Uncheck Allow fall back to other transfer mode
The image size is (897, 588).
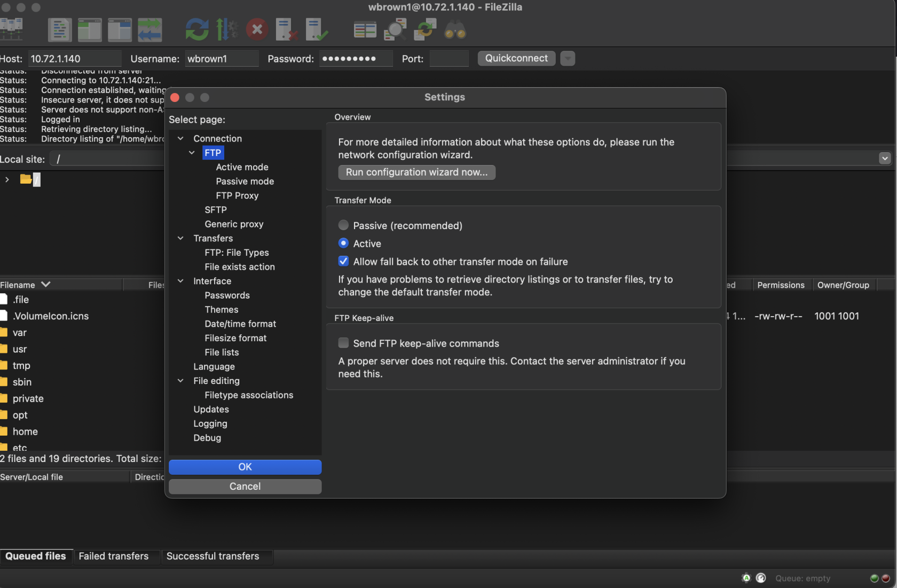(343, 261)
